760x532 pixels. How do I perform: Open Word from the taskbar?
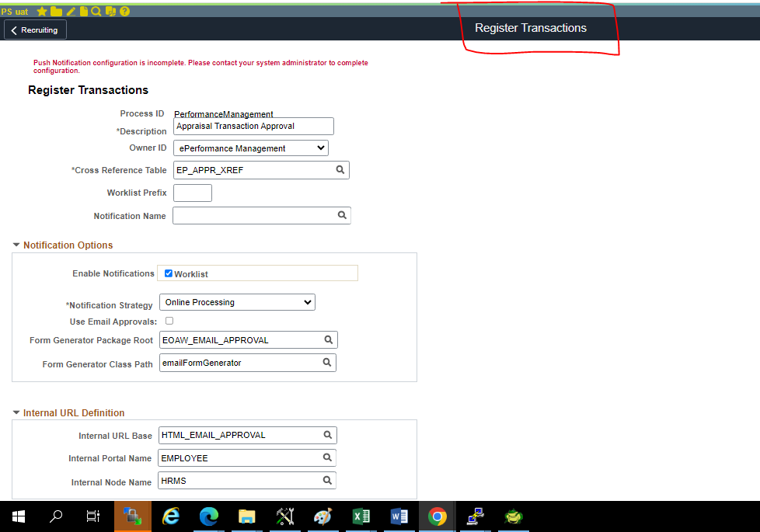pos(399,516)
